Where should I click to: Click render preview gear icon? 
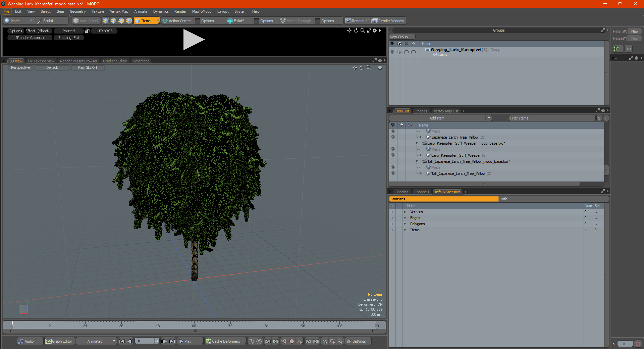[x=375, y=31]
